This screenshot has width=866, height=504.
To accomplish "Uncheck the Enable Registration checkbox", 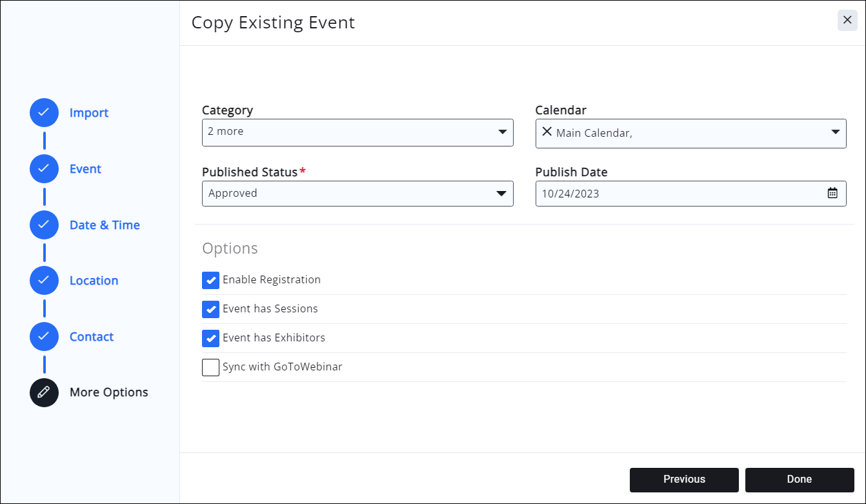I will tap(210, 280).
